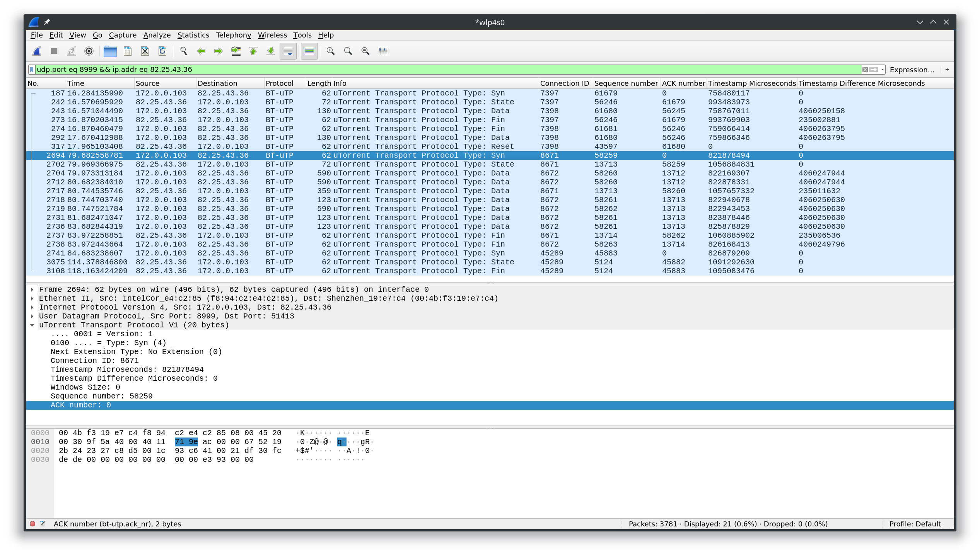Image resolution: width=980 pixels, height=555 pixels.
Task: Click the expert information red circle
Action: coord(32,524)
